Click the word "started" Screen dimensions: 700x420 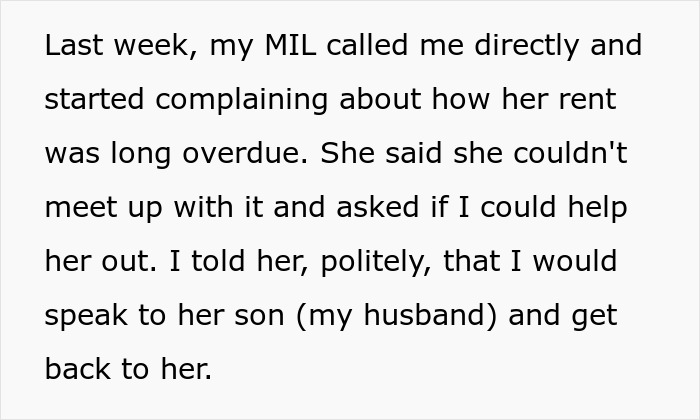94,99
